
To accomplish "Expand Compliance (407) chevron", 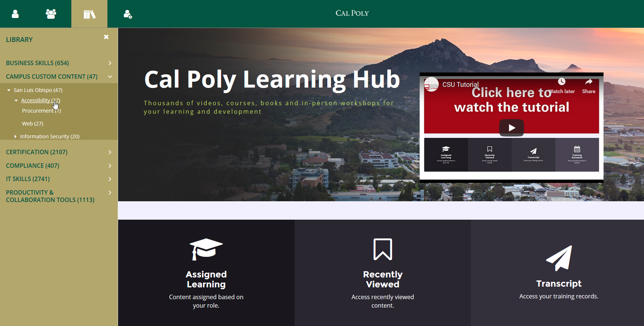I will click(110, 166).
